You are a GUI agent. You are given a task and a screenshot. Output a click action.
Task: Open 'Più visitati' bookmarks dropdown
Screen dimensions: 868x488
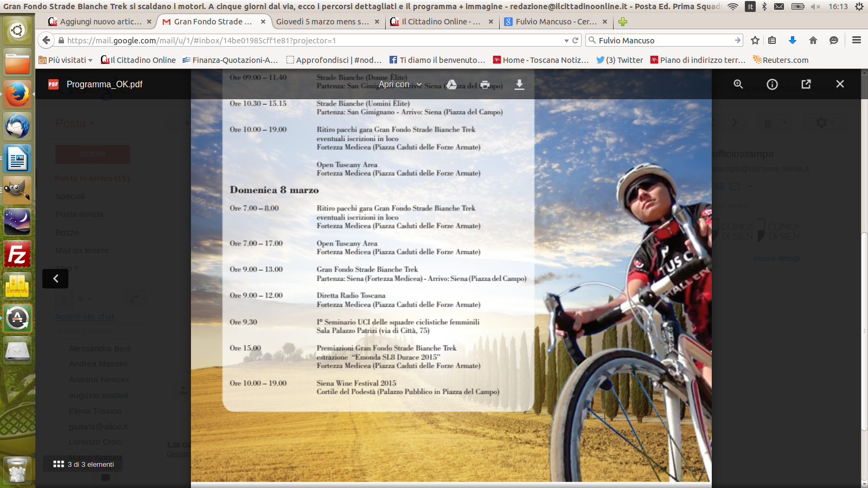tap(66, 60)
